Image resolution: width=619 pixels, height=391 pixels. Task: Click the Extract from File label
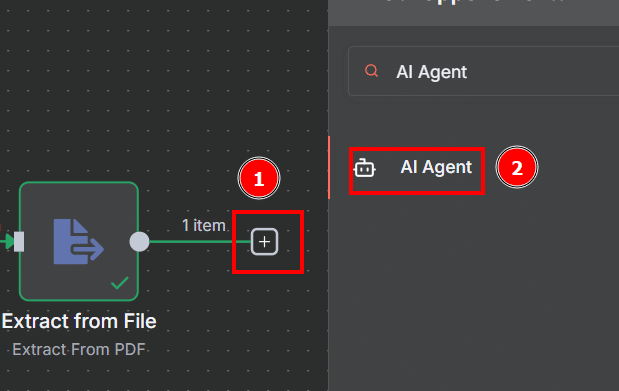click(x=79, y=321)
